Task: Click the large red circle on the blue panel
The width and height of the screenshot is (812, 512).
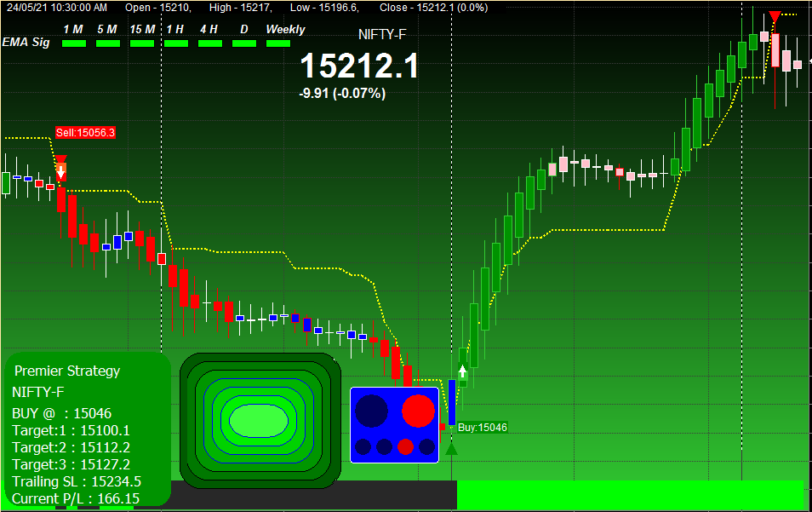Action: pyautogui.click(x=419, y=411)
